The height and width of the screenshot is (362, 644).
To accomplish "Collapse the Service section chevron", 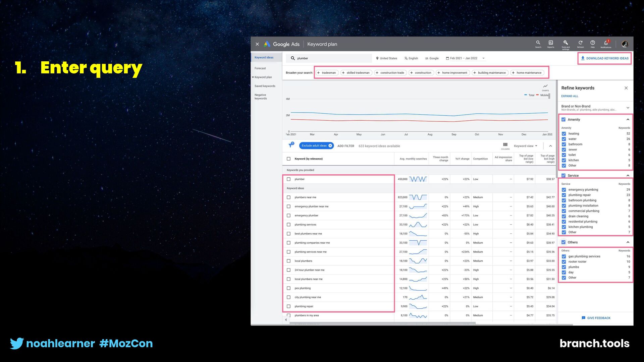I will [x=628, y=176].
